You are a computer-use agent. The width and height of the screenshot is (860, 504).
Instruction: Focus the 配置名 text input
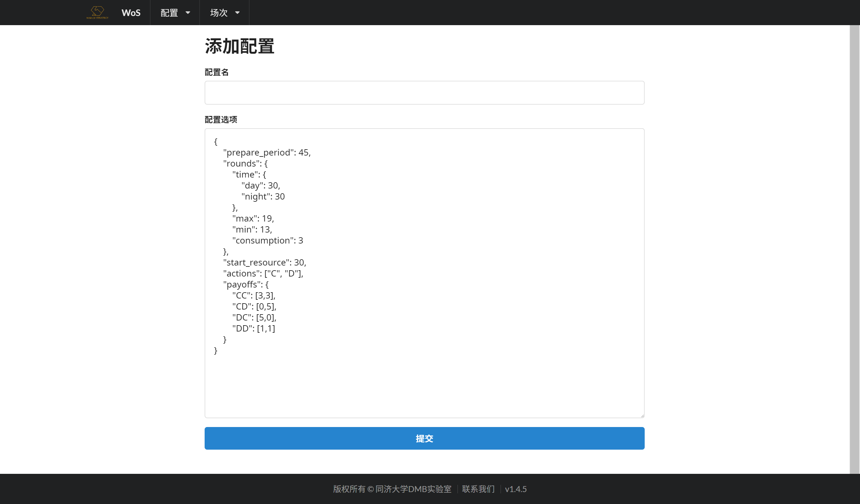pyautogui.click(x=424, y=92)
